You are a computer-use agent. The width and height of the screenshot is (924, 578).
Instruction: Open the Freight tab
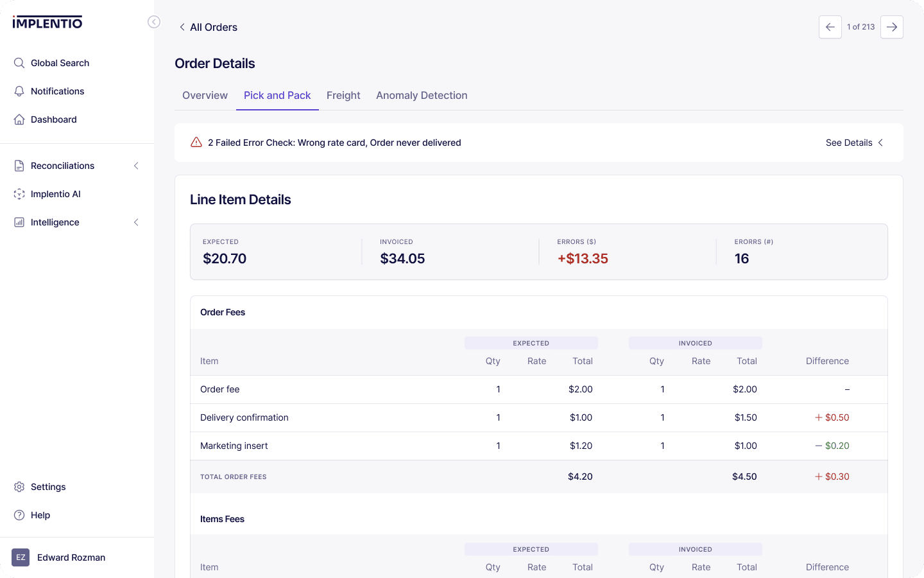coord(343,95)
